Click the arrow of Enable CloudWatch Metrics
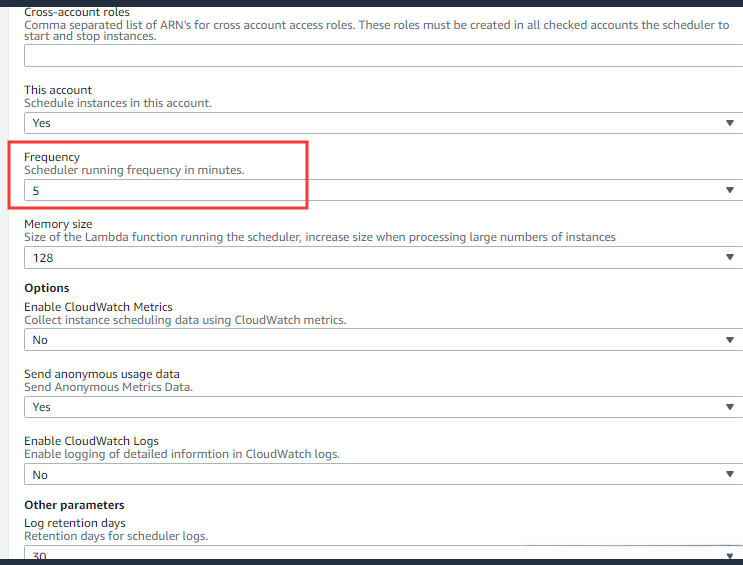 point(729,340)
